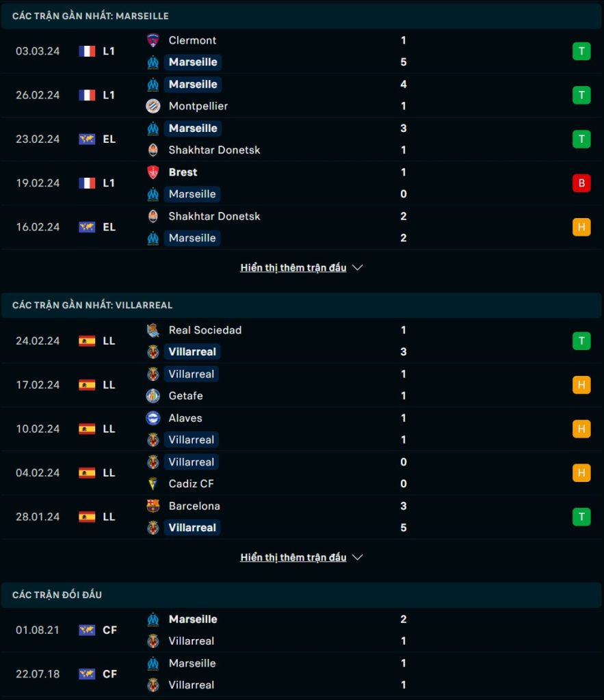The width and height of the screenshot is (604, 700).
Task: Click the Brest team crest
Action: click(153, 172)
